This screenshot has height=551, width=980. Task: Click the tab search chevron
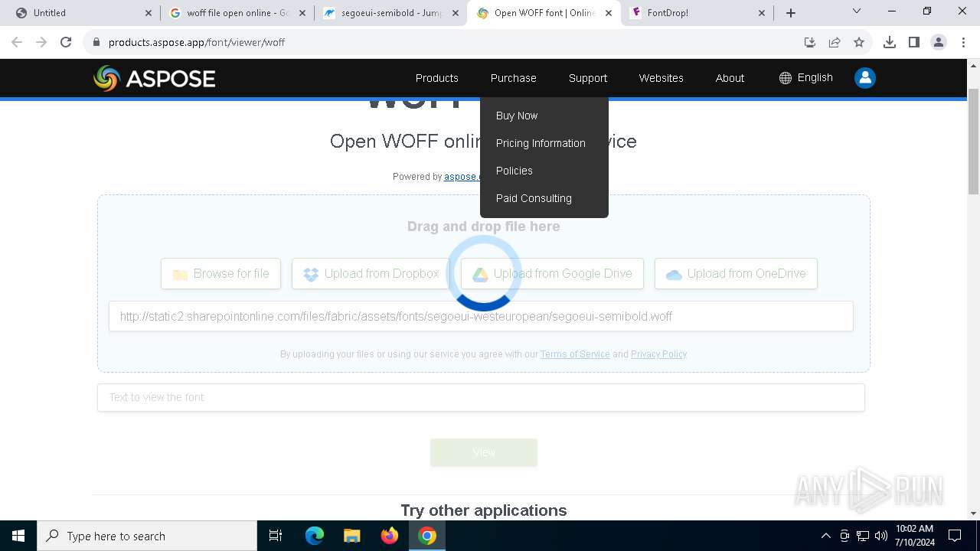(x=857, y=11)
